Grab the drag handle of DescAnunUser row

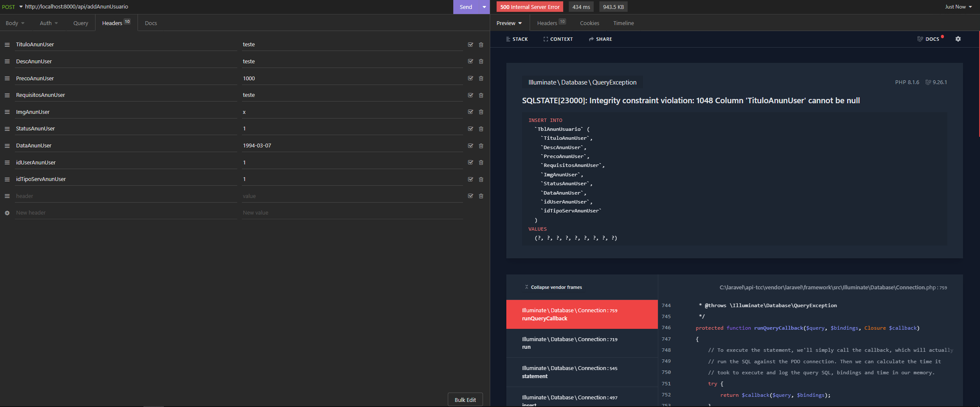click(x=7, y=61)
